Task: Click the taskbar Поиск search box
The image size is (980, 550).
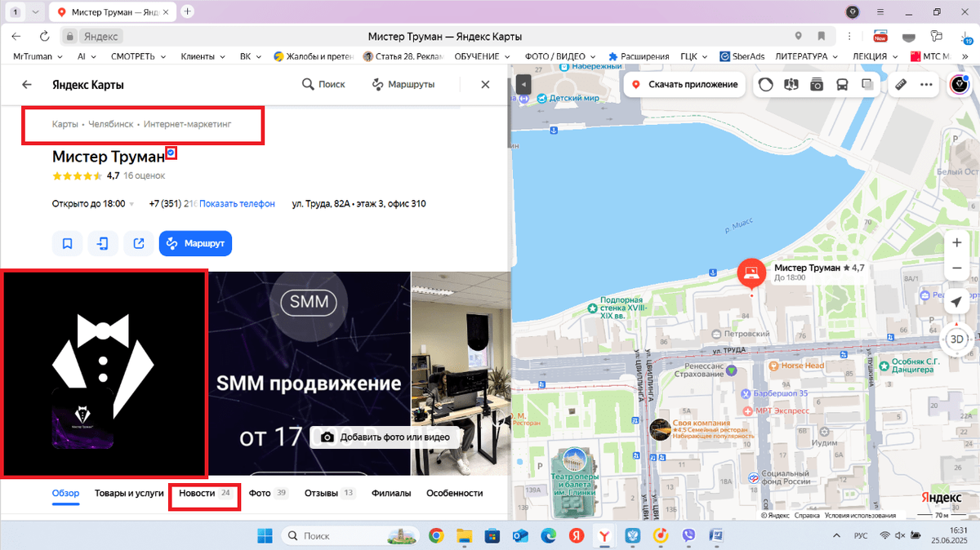Action: pyautogui.click(x=350, y=535)
